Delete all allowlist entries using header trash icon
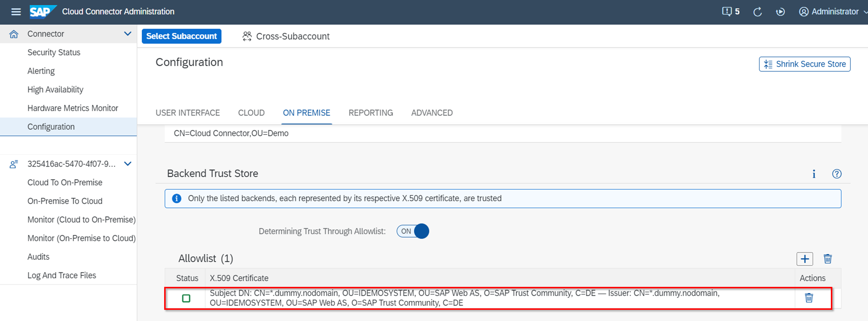 click(828, 259)
